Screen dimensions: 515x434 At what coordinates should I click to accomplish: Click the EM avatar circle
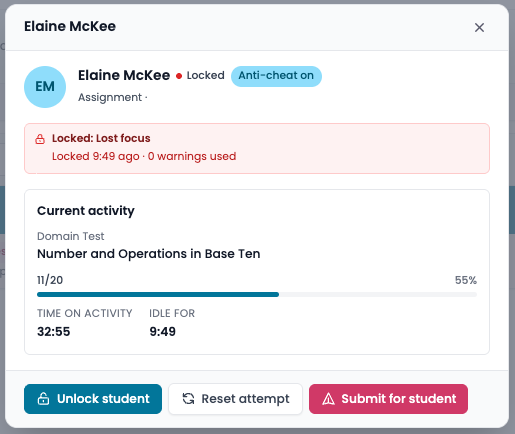45,87
